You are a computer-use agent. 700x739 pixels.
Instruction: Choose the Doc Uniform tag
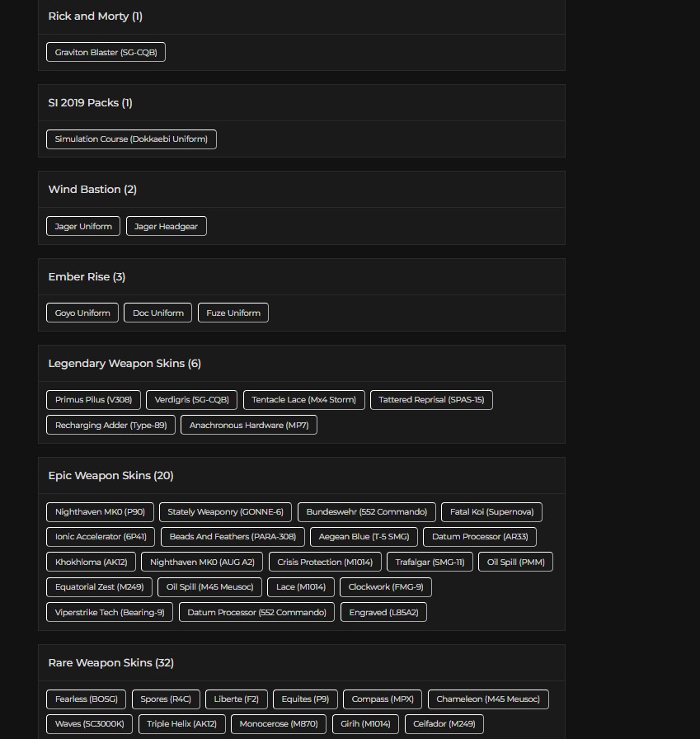(x=157, y=313)
